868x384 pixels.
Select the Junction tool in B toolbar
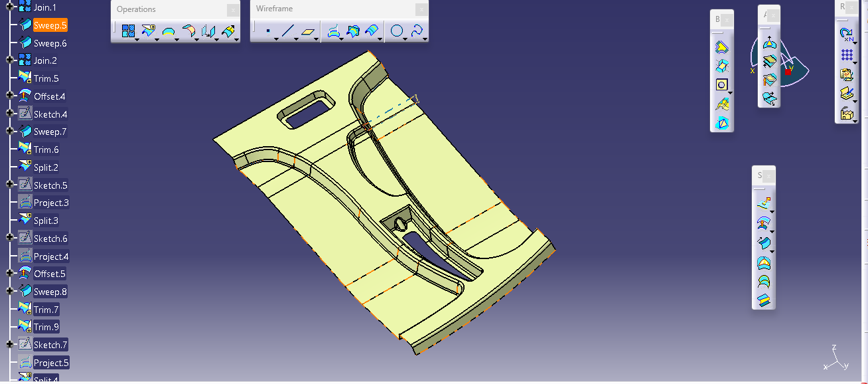tap(721, 48)
